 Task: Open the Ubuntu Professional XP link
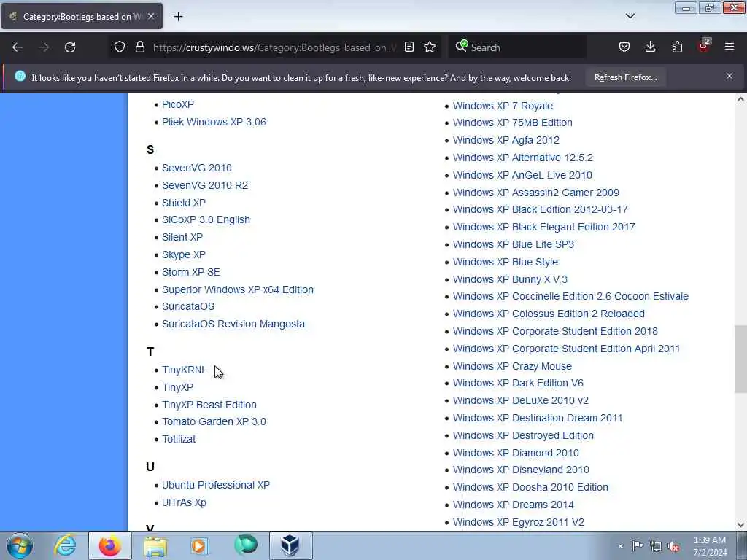coord(216,485)
